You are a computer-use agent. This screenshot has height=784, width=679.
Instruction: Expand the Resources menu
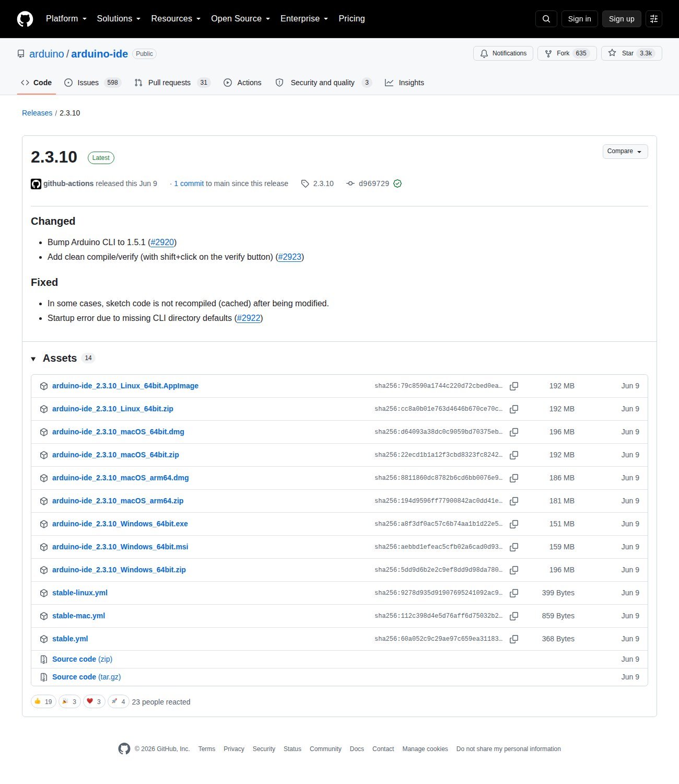(176, 19)
